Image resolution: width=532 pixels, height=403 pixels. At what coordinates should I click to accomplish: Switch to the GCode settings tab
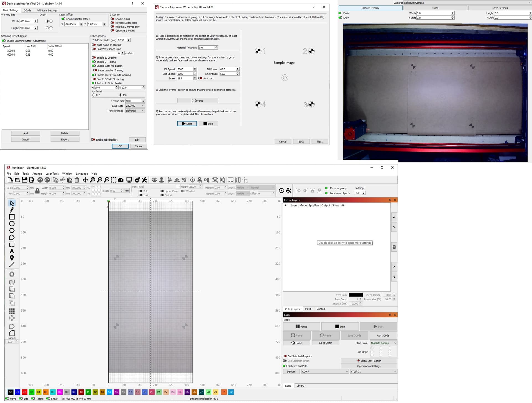coord(27,11)
